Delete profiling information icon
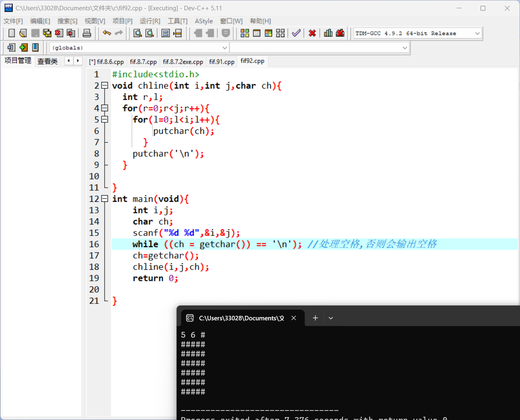 pyautogui.click(x=340, y=33)
